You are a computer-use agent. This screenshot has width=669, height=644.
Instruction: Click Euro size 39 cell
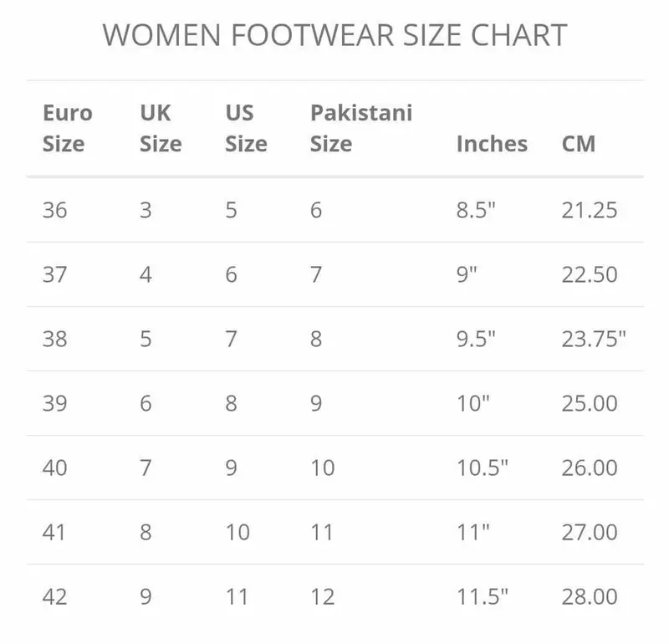(55, 403)
